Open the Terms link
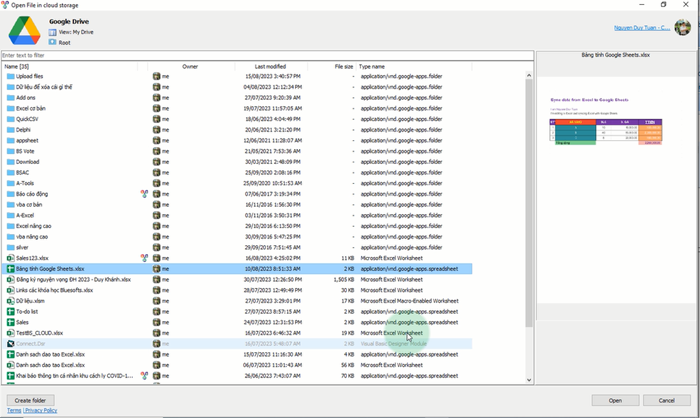This screenshot has height=418, width=700. pos(14,410)
